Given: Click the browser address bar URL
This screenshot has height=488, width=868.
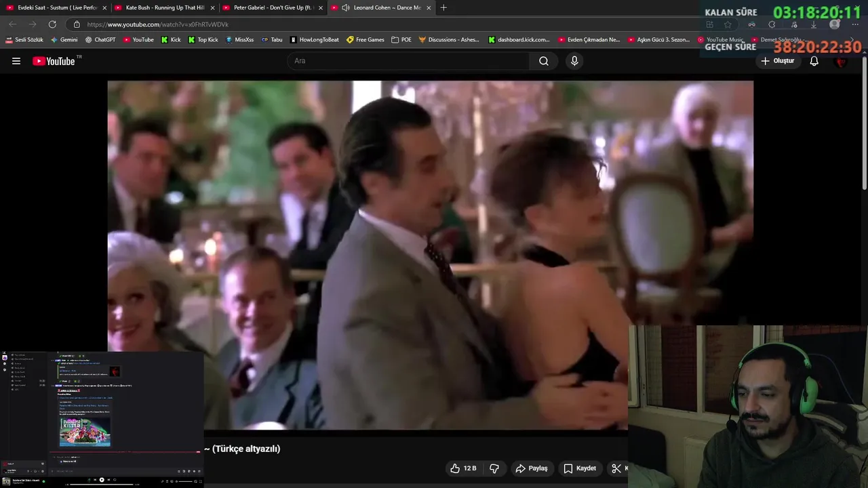Looking at the screenshot, I should click(157, 24).
